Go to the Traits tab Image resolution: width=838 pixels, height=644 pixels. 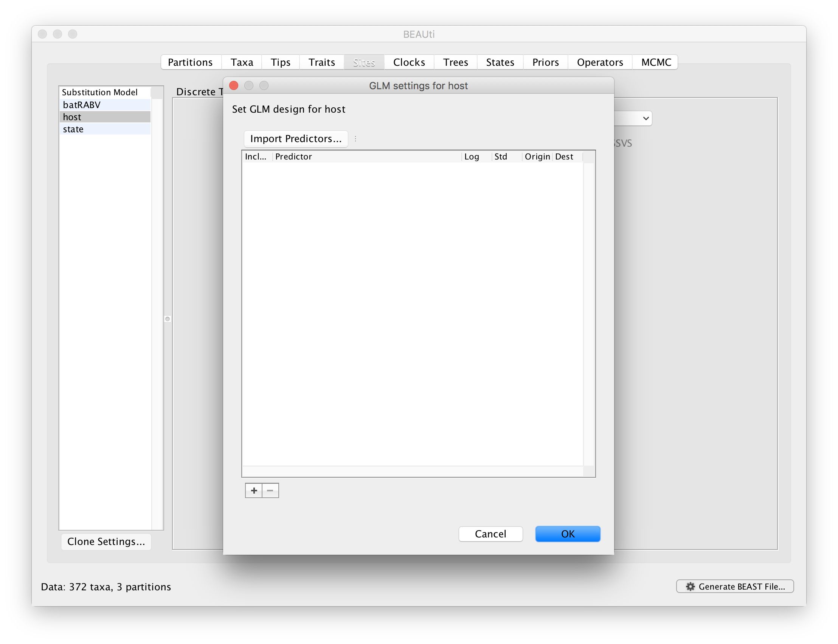(322, 62)
